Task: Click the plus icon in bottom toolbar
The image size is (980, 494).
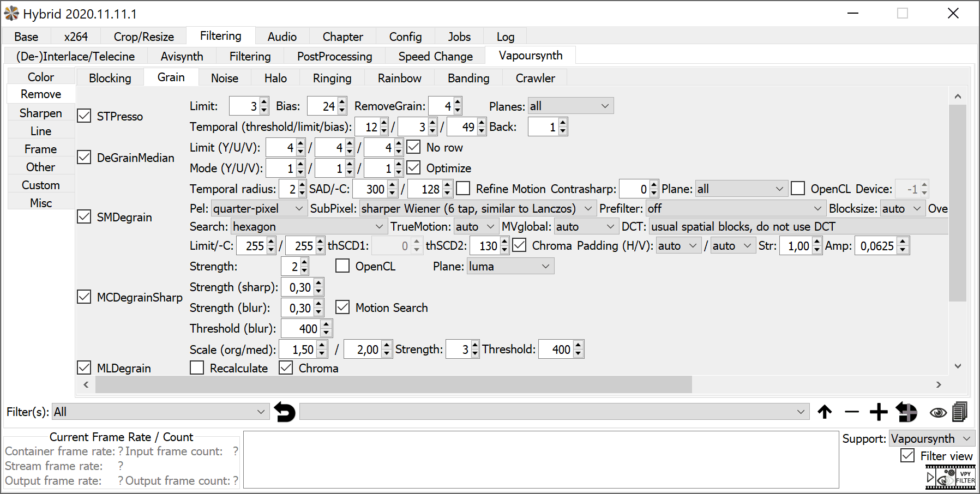Action: coord(878,412)
